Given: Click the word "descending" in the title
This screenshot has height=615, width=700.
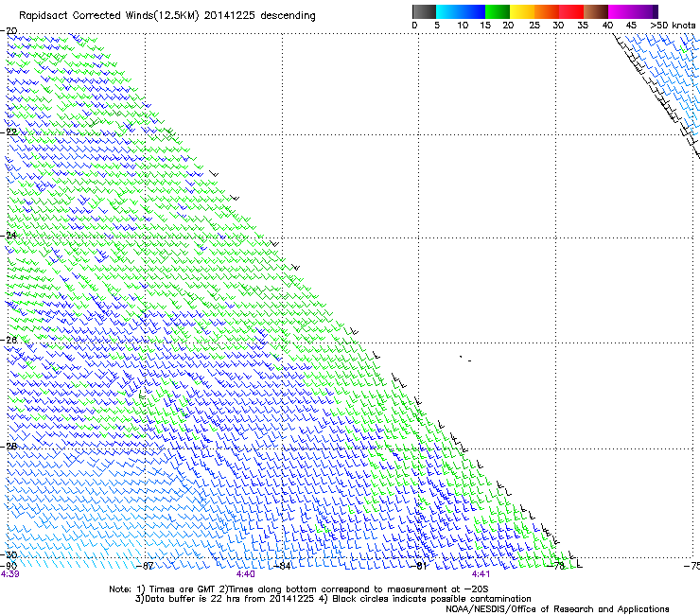Looking at the screenshot, I should coord(288,16).
